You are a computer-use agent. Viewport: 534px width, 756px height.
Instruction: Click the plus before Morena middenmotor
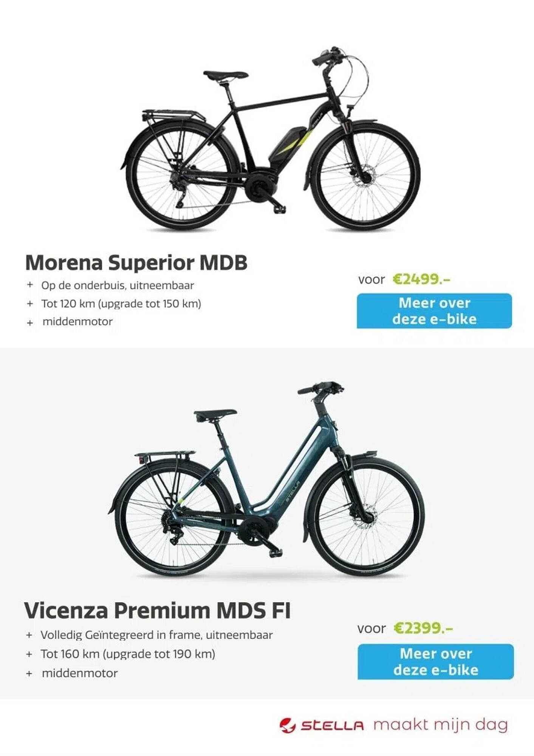[x=30, y=323]
